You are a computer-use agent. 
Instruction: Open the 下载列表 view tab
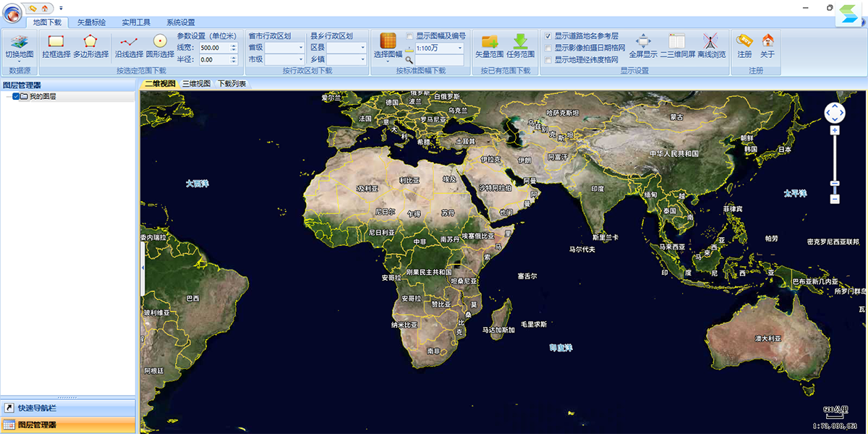(231, 84)
